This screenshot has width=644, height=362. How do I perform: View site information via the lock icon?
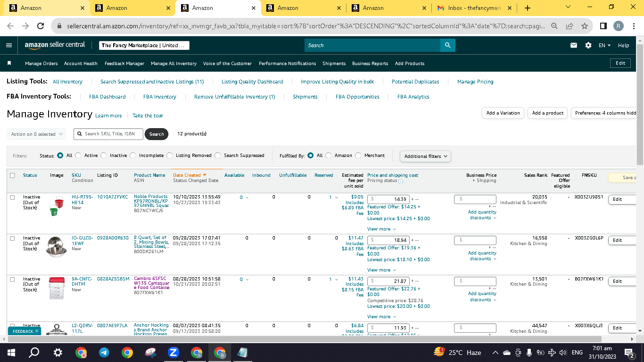coord(59,26)
